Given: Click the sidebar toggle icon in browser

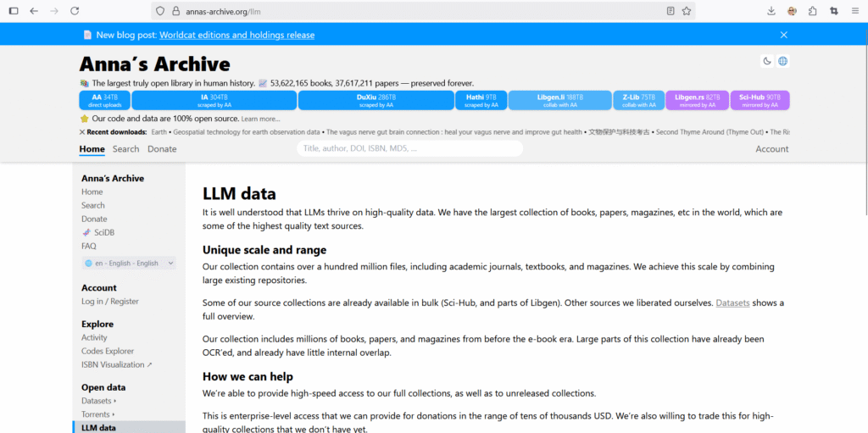Looking at the screenshot, I should click(14, 11).
